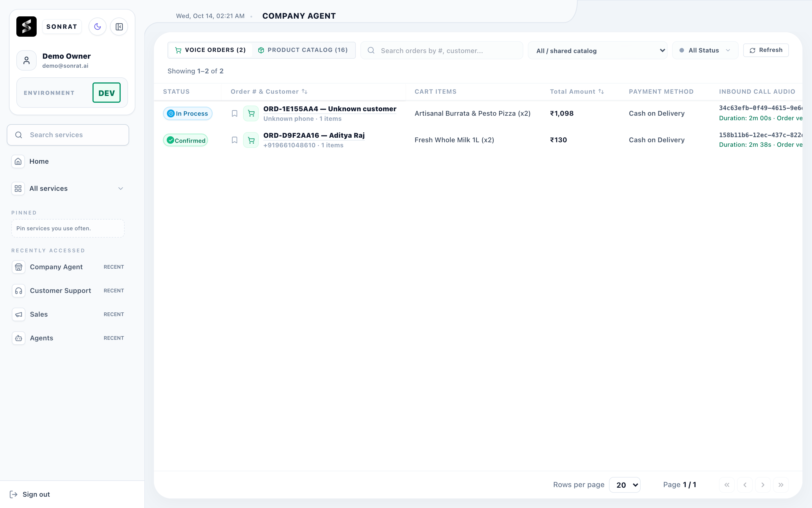Sort by Order # & Customer column
Image resolution: width=812 pixels, height=508 pixels.
point(269,92)
